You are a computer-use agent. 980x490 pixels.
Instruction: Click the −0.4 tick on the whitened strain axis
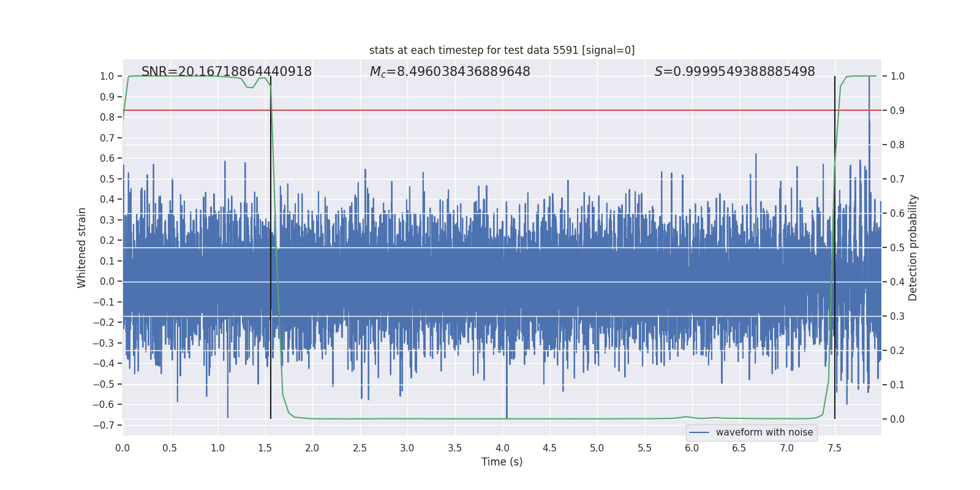point(104,364)
